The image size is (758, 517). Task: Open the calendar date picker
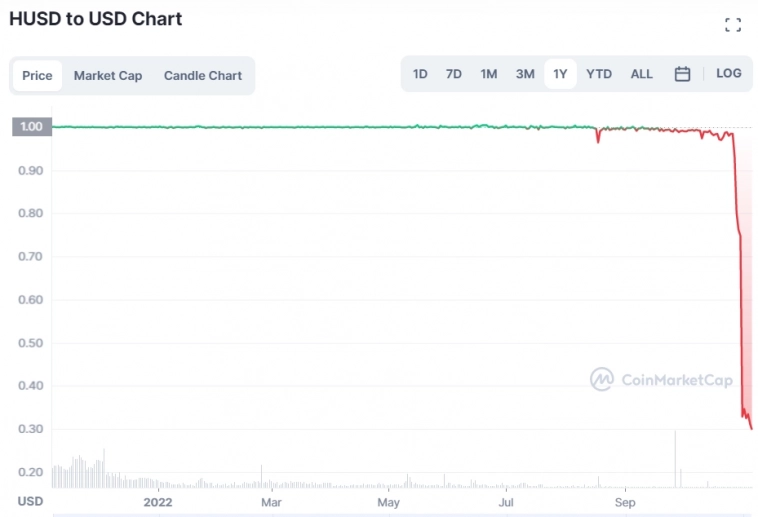(682, 74)
